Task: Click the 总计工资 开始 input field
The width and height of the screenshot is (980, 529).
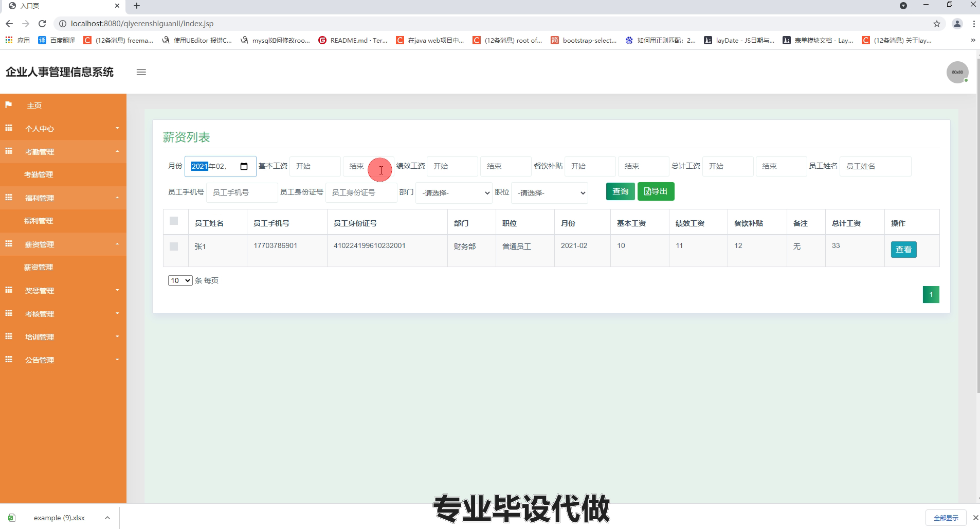Action: 728,166
